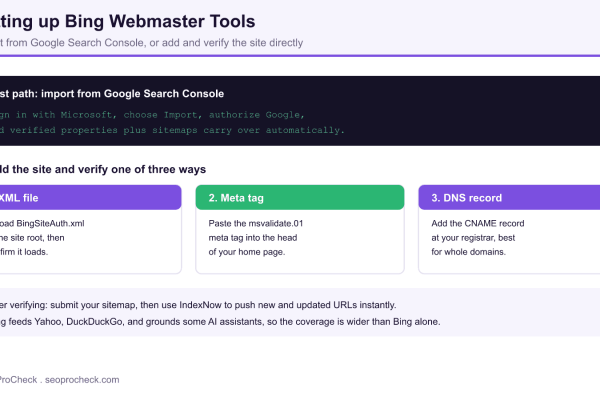Click the 'BingSiteAuth.xml' text line
This screenshot has width=600, height=400.
[42, 224]
